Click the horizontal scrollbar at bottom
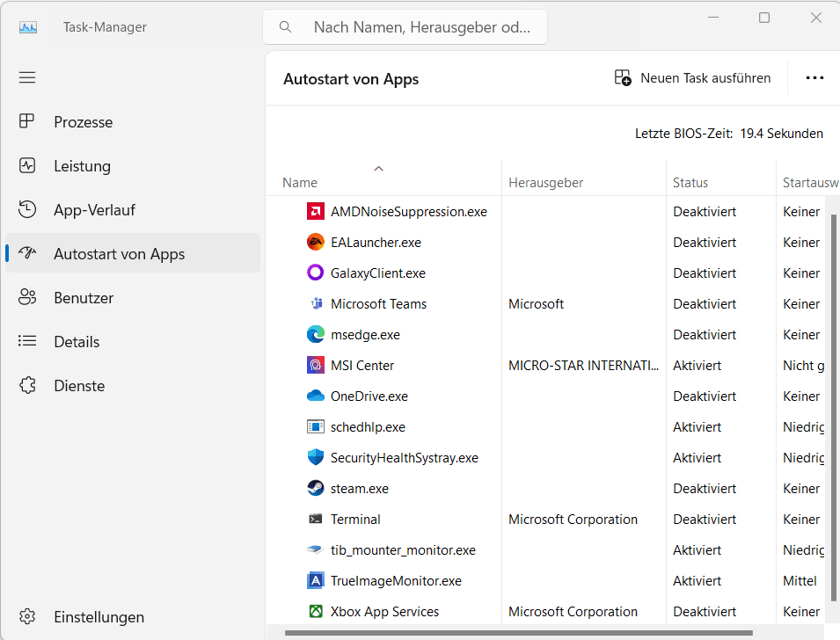Screen dimensions: 840x640 click(x=493, y=632)
